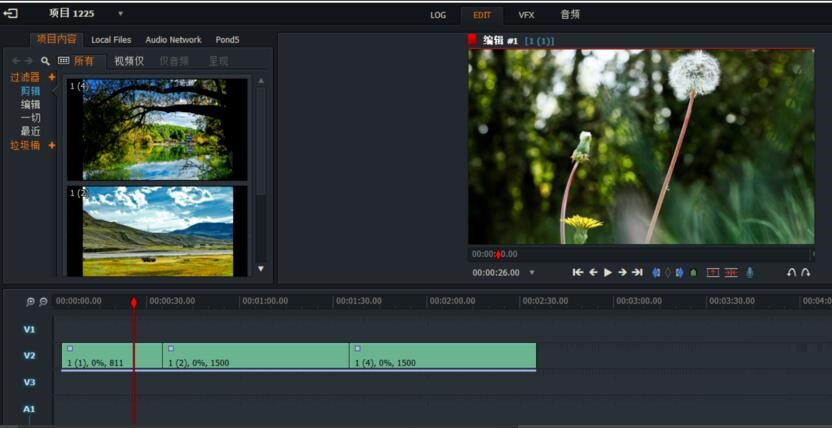
Task: Open the 项目 1225 project dropdown
Action: click(x=120, y=14)
